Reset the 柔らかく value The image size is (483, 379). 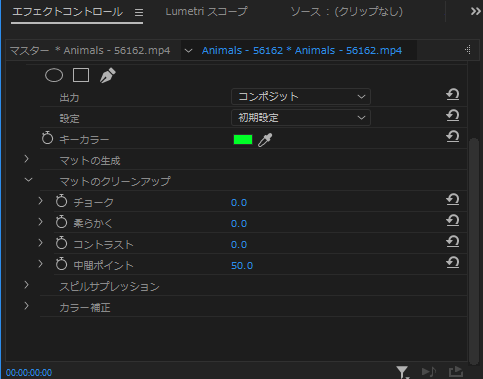coord(453,221)
